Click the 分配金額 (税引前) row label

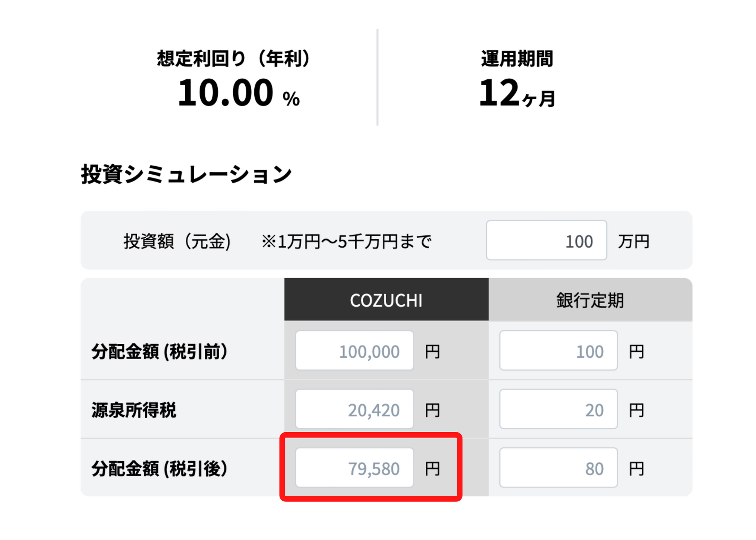pyautogui.click(x=159, y=351)
